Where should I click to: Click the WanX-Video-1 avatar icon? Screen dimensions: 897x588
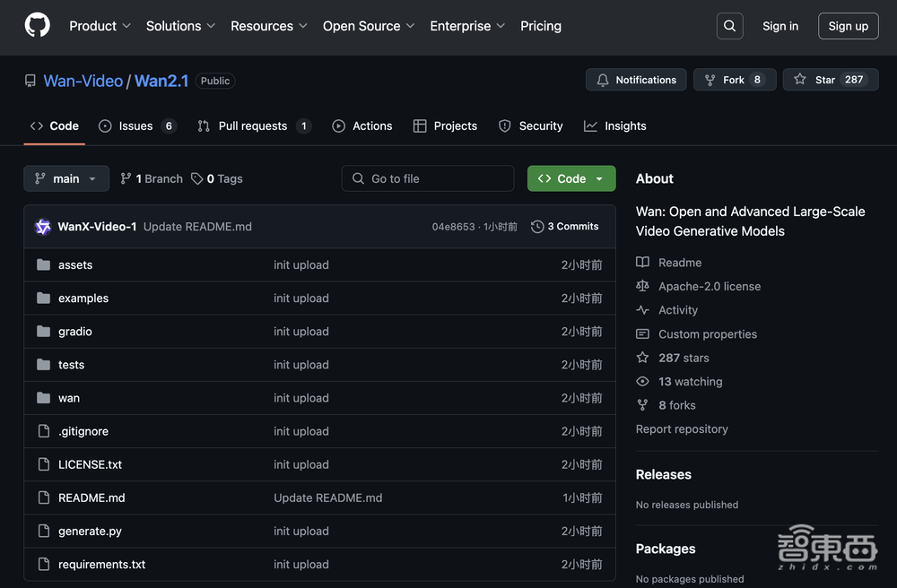43,227
